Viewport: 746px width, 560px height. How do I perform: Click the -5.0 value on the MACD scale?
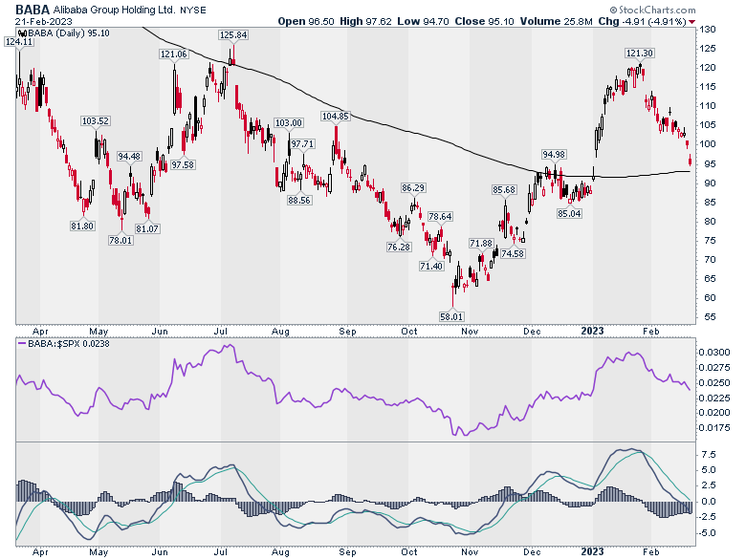coord(707,533)
